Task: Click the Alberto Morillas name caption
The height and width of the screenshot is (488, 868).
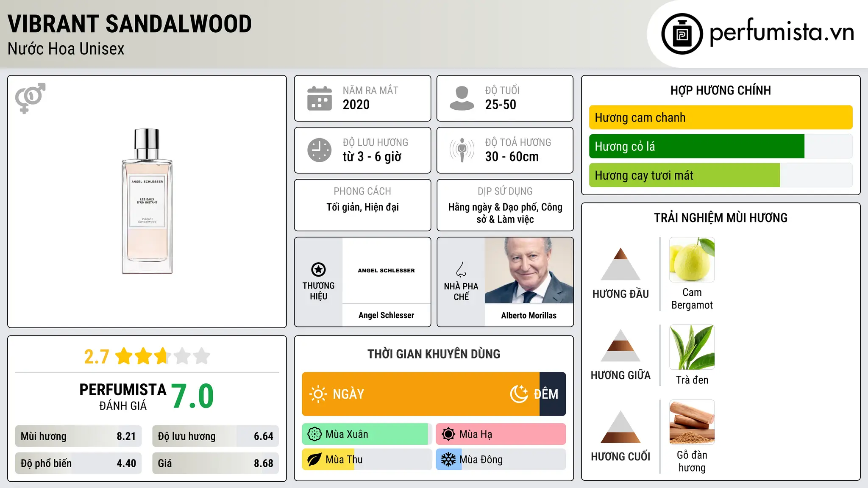Action: 529,315
